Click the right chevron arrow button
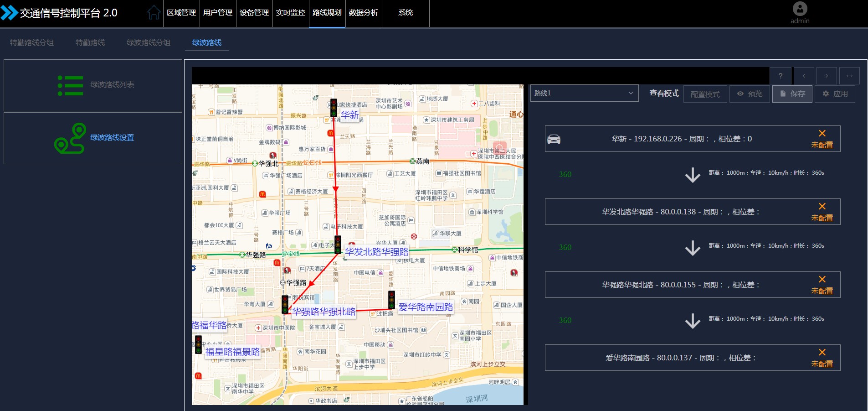 tap(827, 76)
